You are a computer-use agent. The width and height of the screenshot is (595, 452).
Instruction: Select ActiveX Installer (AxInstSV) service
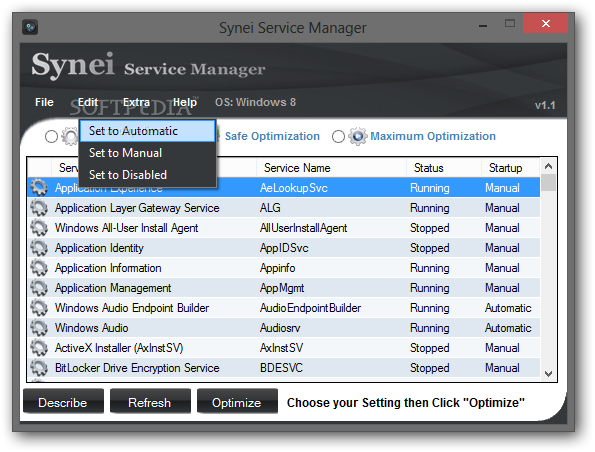tap(119, 348)
